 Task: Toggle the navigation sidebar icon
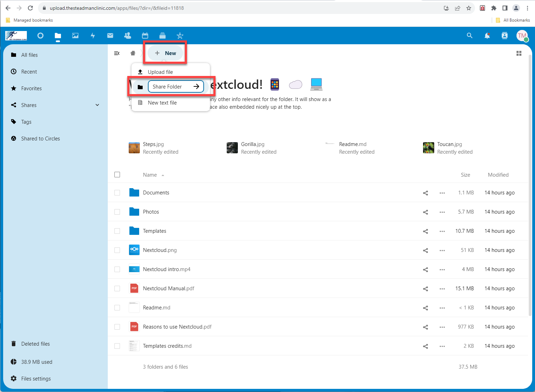117,53
